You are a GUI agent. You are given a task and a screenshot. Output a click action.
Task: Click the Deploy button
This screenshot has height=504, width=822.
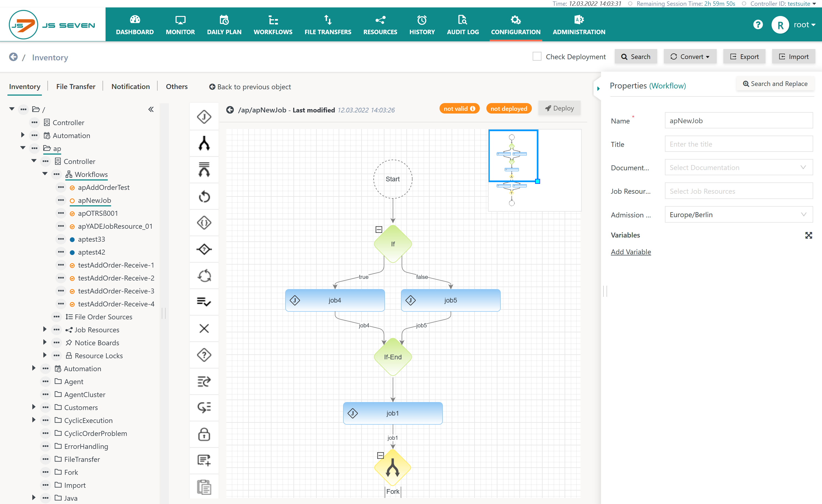tap(559, 108)
